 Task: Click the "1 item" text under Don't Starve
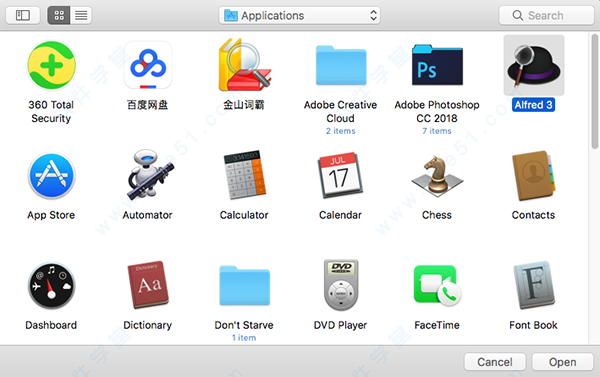244,338
